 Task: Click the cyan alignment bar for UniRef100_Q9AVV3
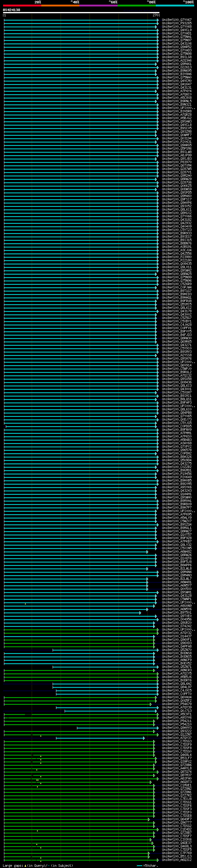pos(118,728)
